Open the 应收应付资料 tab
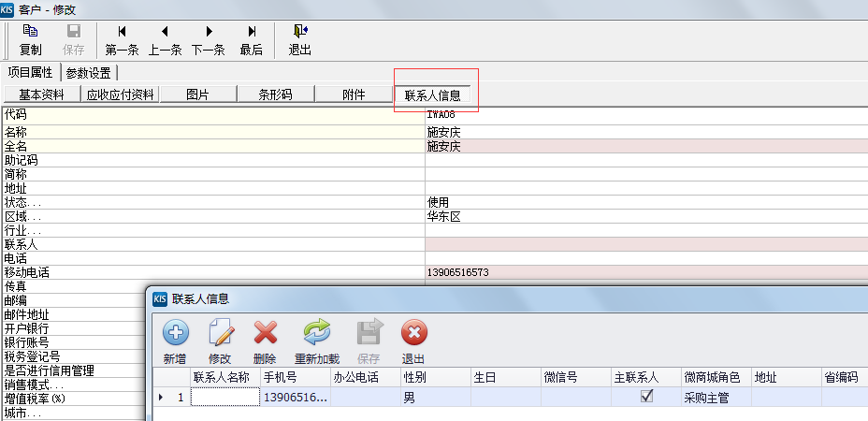This screenshot has width=868, height=421. (x=120, y=94)
